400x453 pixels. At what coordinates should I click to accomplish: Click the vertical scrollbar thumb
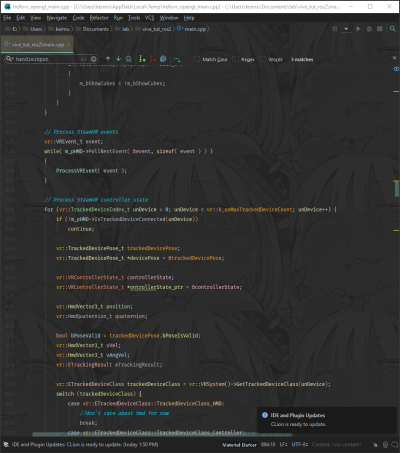tap(397, 189)
